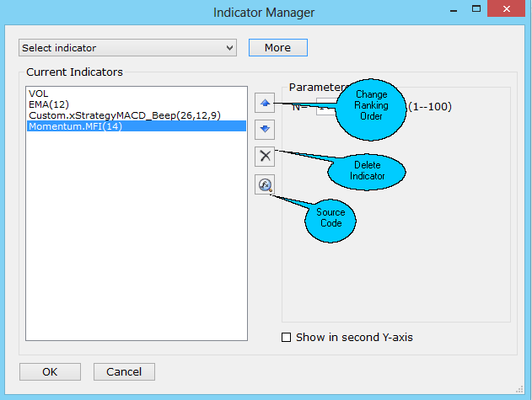Open indicator source code icon
Image resolution: width=532 pixels, height=400 pixels.
265,184
